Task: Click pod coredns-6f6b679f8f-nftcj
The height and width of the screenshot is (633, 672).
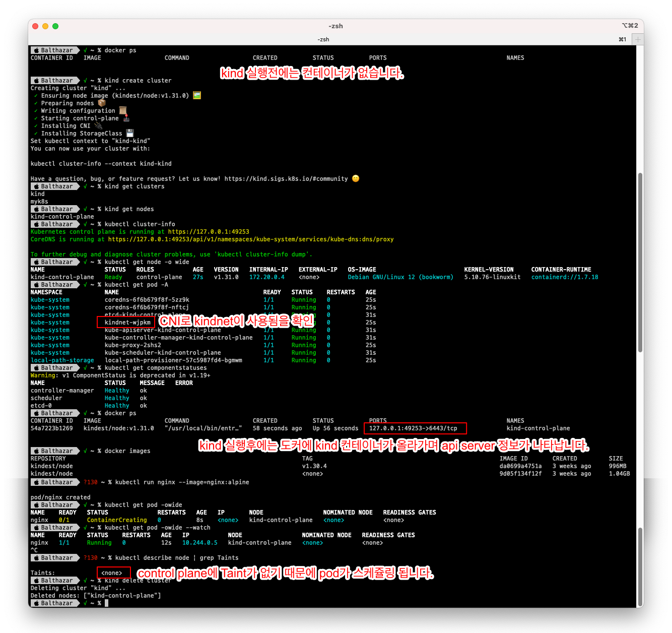Action: pos(147,307)
